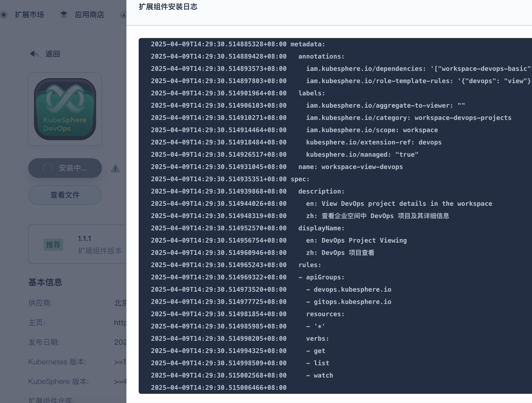Click the KubeSphere DevOps extension logo
Screen dimensions: 532x403
pos(65,109)
